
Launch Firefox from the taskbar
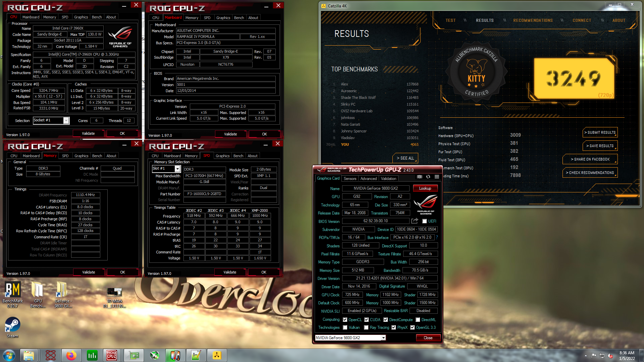[x=71, y=355]
